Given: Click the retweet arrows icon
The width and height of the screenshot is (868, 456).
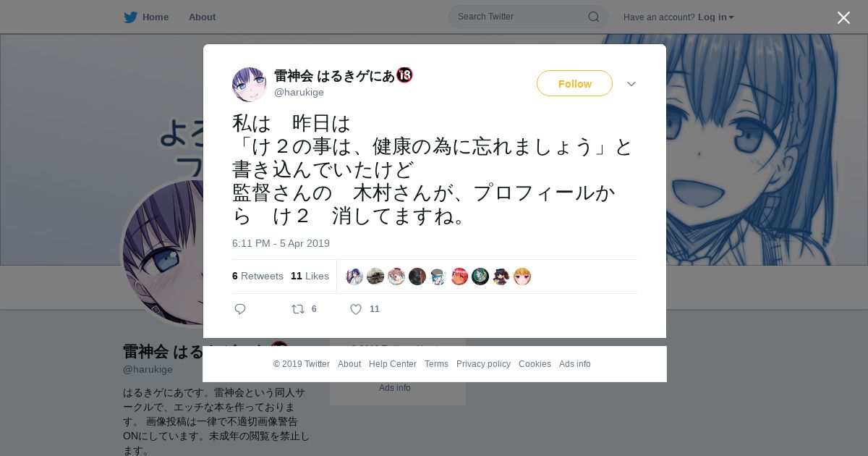Looking at the screenshot, I should [x=297, y=309].
